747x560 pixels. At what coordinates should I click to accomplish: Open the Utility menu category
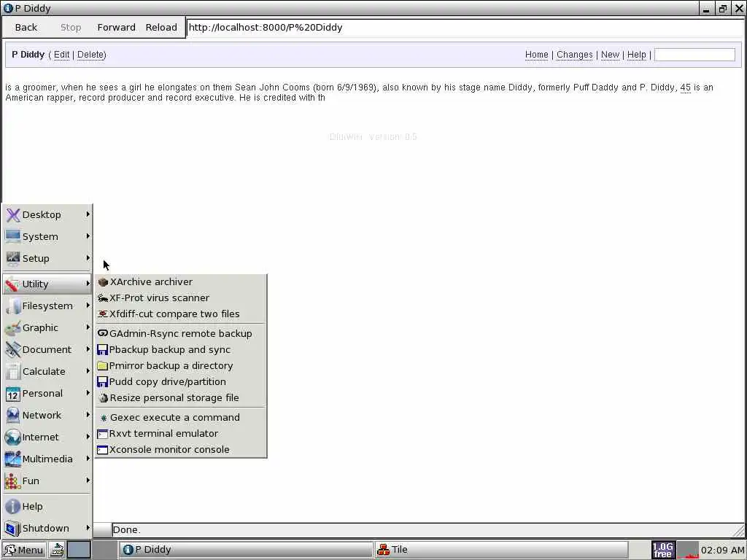[47, 284]
